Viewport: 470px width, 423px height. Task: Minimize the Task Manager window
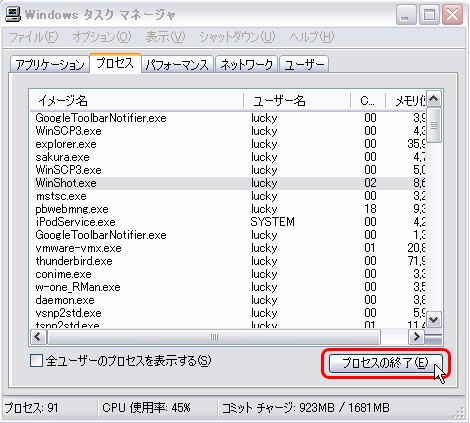click(406, 15)
